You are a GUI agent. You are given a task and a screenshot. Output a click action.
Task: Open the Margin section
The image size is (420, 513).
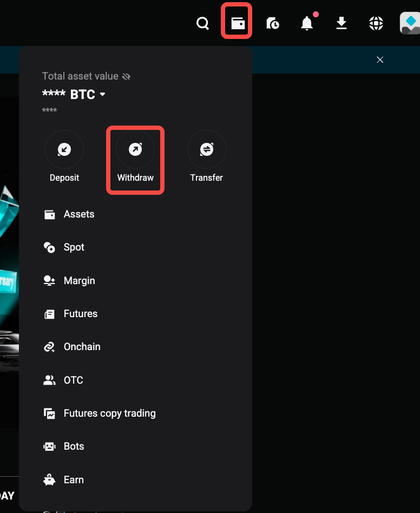(79, 280)
